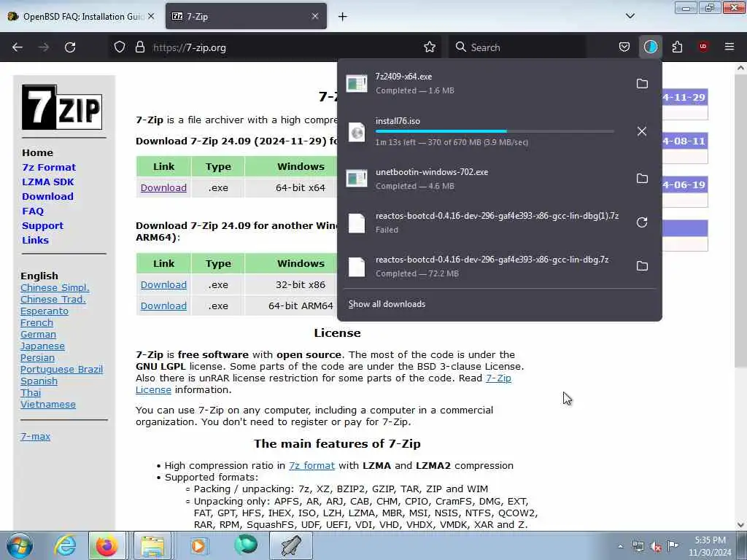The height and width of the screenshot is (560, 747).
Task: Switch language to Portuguese Brazil
Action: point(61,370)
